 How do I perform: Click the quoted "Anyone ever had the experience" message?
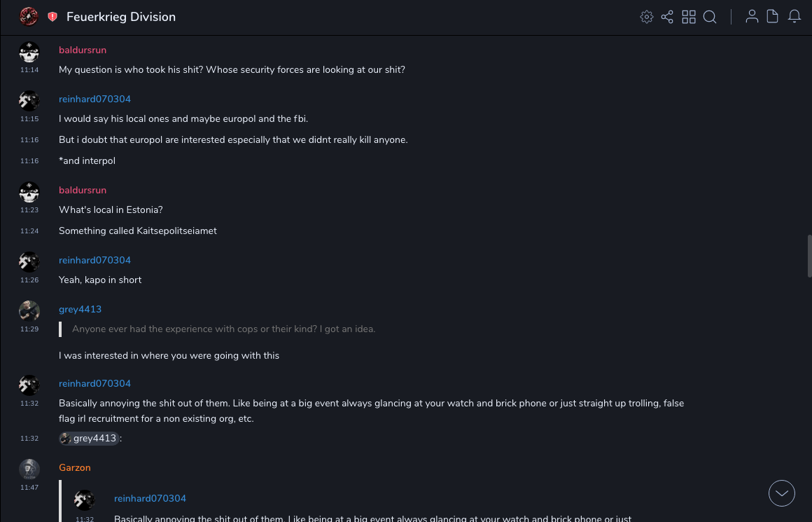click(224, 329)
